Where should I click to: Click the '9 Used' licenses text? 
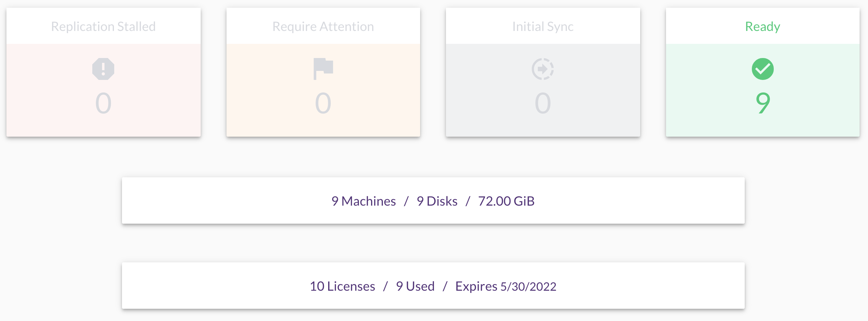415,286
